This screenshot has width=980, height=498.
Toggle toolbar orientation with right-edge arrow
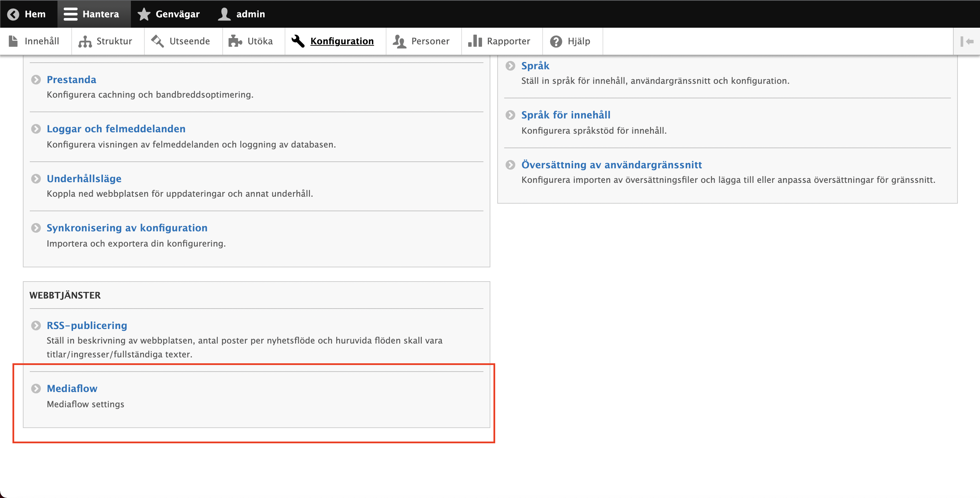(x=967, y=41)
